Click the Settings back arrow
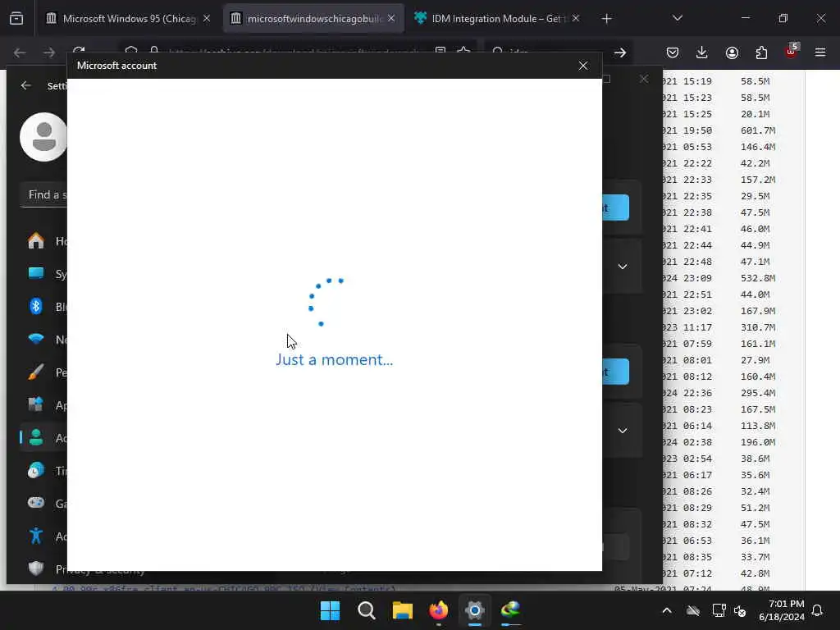The image size is (840, 630). [25, 85]
